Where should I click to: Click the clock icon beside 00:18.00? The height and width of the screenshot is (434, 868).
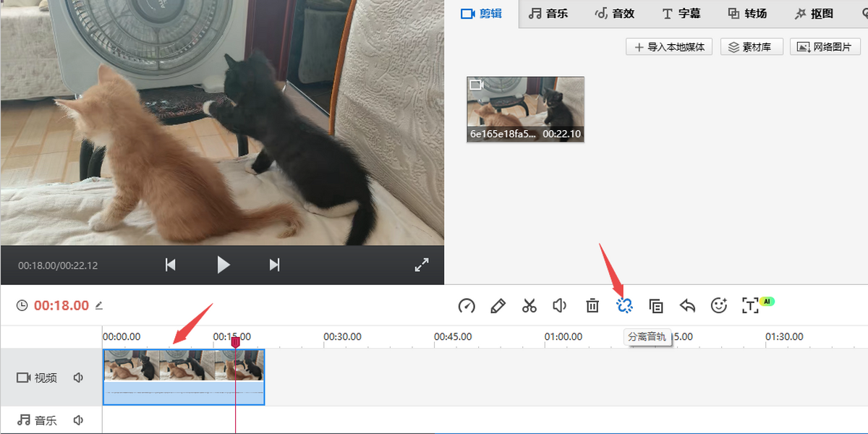[22, 306]
